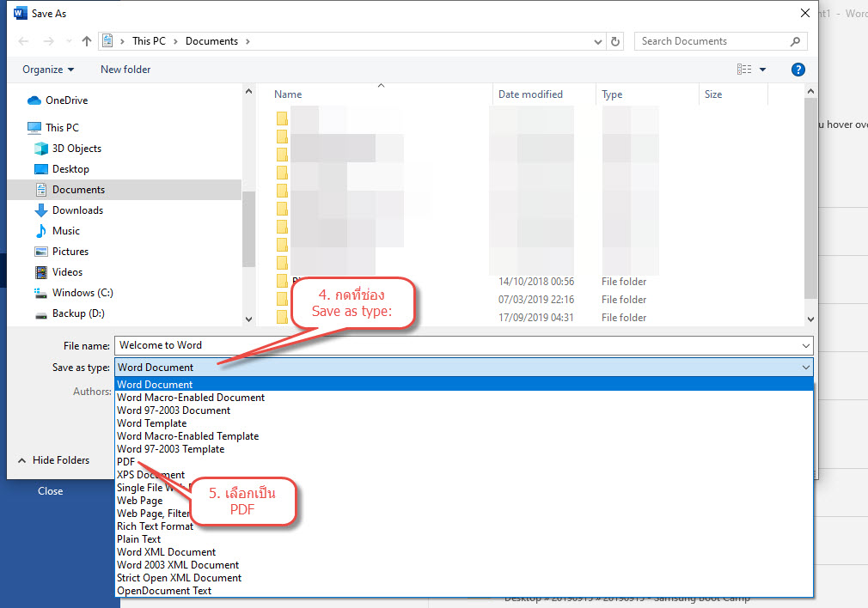Choose Word Template type
Image resolution: width=868 pixels, height=608 pixels.
pos(464,423)
